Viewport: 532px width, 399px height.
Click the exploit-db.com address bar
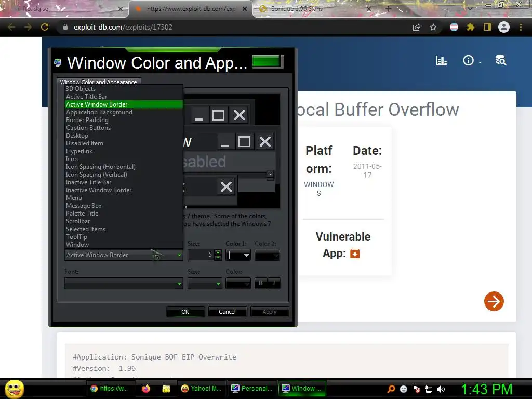click(x=234, y=27)
